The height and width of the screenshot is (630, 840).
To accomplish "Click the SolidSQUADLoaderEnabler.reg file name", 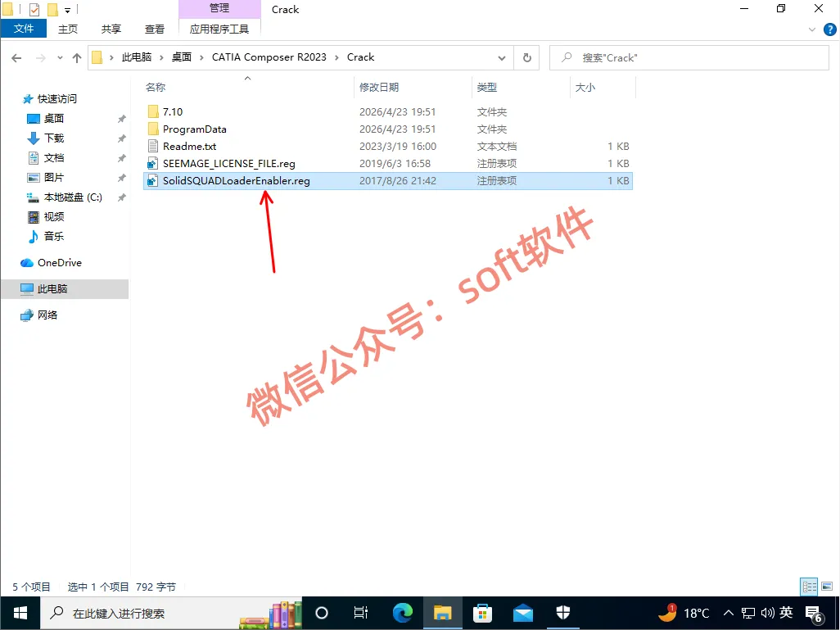I will coord(237,181).
